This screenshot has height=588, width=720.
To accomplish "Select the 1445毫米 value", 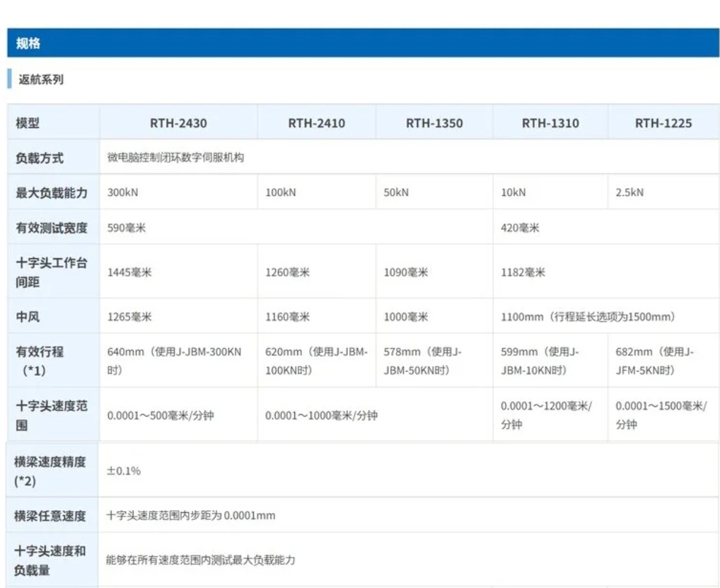I will pyautogui.click(x=129, y=272).
